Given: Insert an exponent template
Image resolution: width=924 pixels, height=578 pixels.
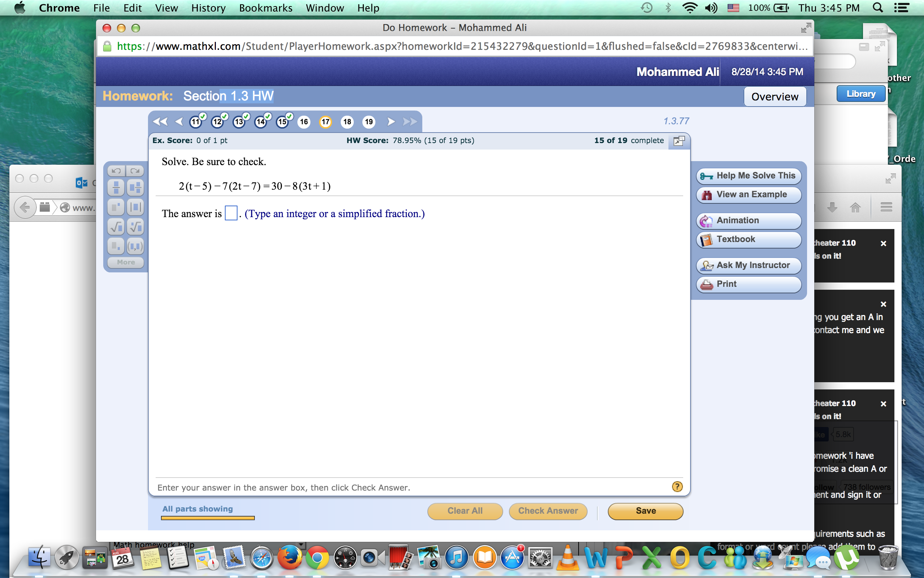Looking at the screenshot, I should [x=116, y=207].
